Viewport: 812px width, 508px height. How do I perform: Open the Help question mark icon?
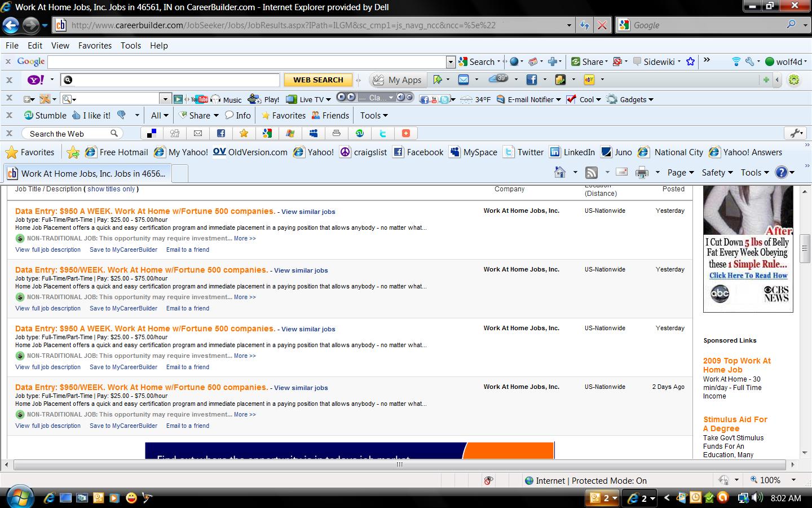782,172
